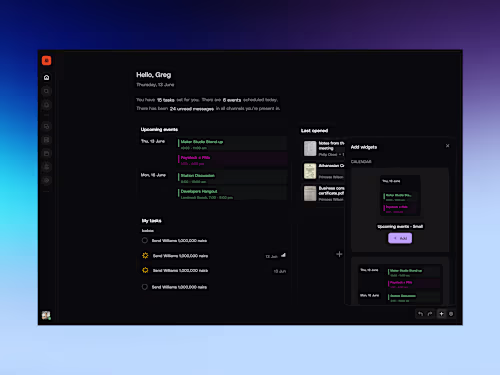Click the purple Add button for the small widget
Viewport: 500px width, 375px height.
400,238
